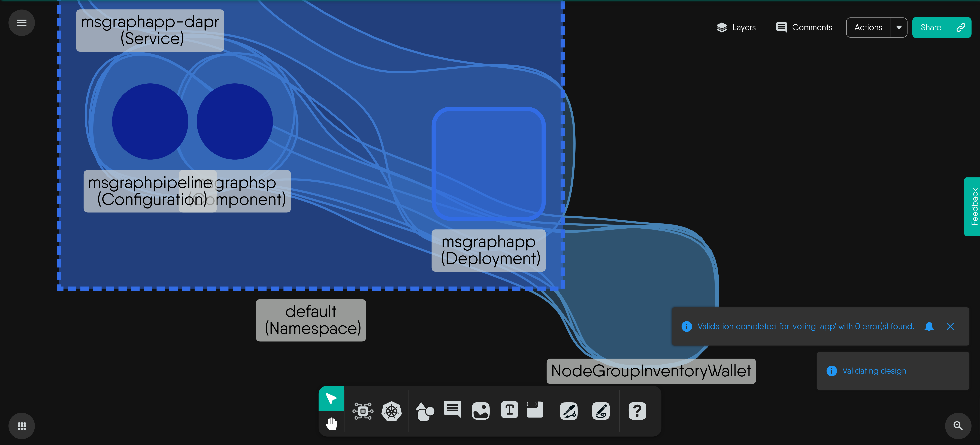This screenshot has height=445, width=980.
Task: Open the help question mark
Action: (x=637, y=411)
